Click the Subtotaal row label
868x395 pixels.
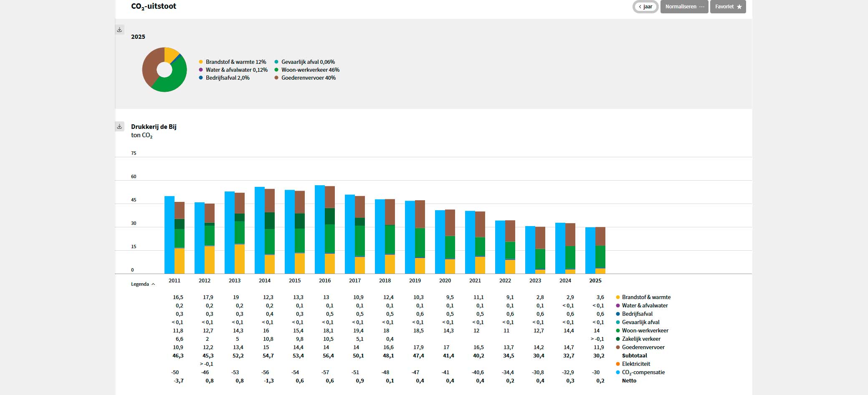pyautogui.click(x=635, y=356)
